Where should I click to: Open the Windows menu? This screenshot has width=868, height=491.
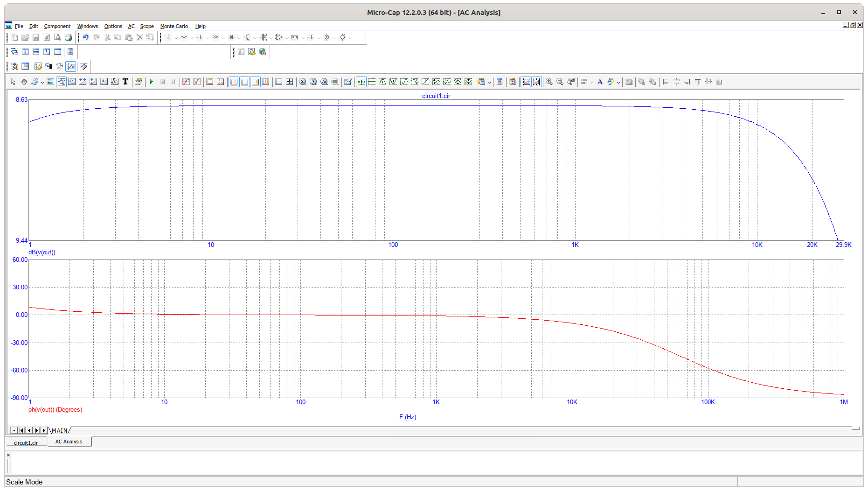(x=87, y=26)
